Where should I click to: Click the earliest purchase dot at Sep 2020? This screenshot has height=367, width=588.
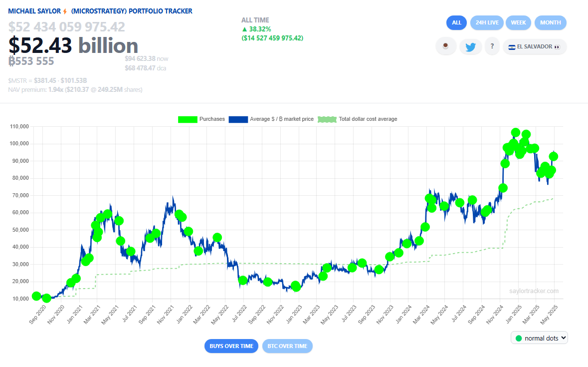[36, 296]
